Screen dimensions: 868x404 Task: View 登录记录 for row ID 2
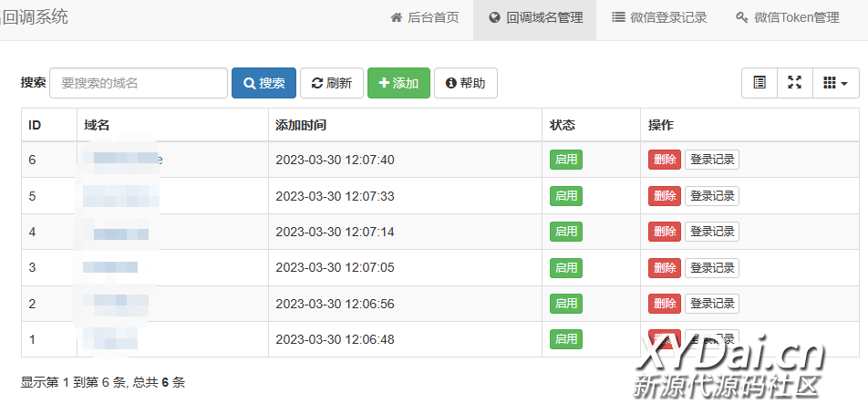click(x=711, y=304)
